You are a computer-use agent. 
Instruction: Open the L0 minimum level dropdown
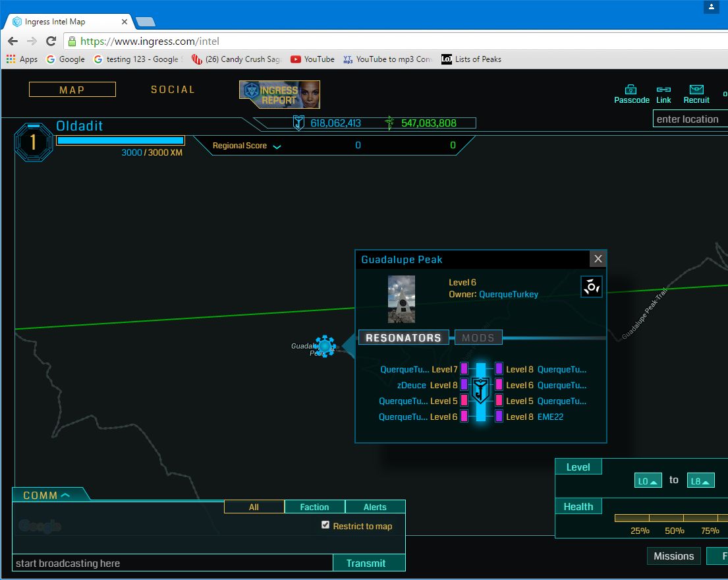[647, 481]
